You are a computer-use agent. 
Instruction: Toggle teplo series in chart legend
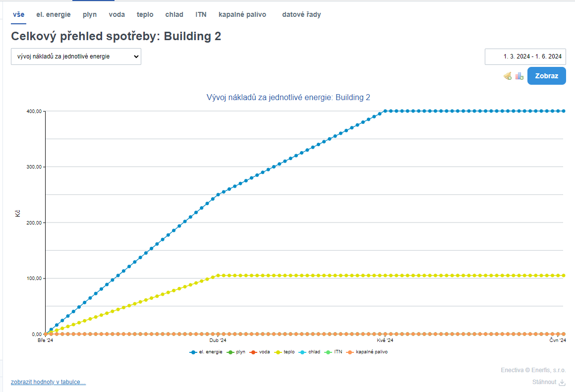[x=285, y=352]
